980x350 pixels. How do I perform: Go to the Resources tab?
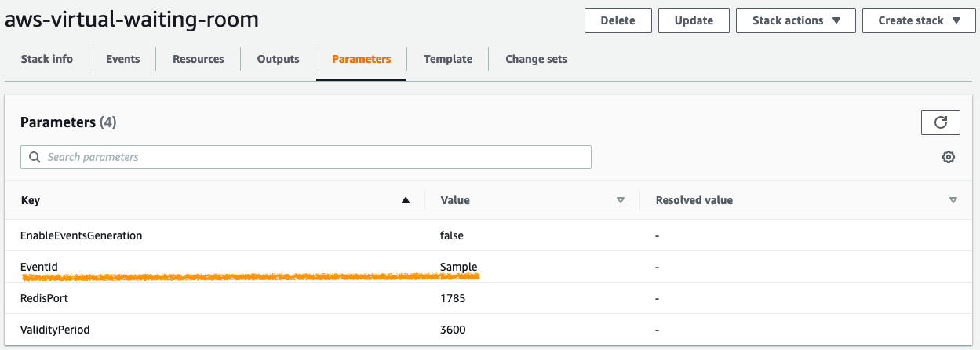point(199,59)
